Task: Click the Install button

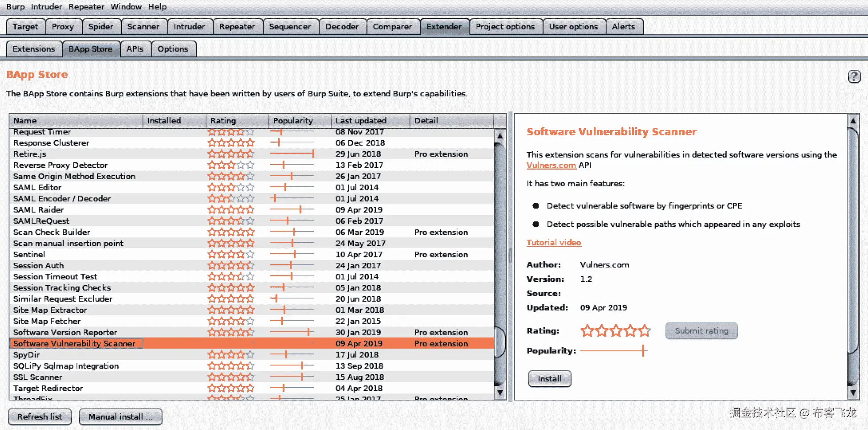Action: point(550,378)
